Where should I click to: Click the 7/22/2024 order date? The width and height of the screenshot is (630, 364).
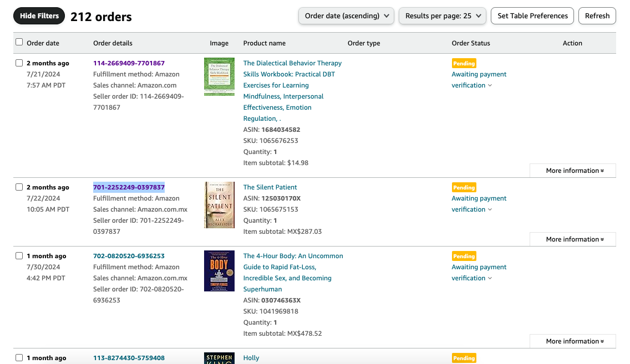coord(43,198)
